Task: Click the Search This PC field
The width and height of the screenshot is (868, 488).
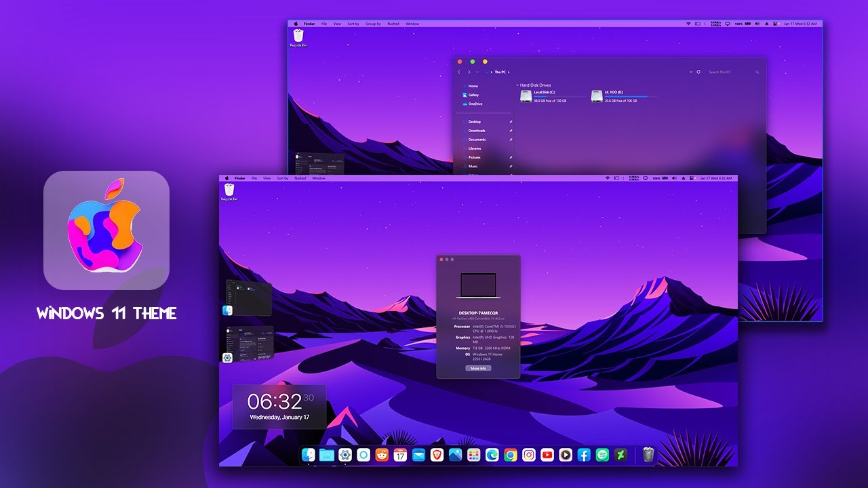Action: [734, 72]
